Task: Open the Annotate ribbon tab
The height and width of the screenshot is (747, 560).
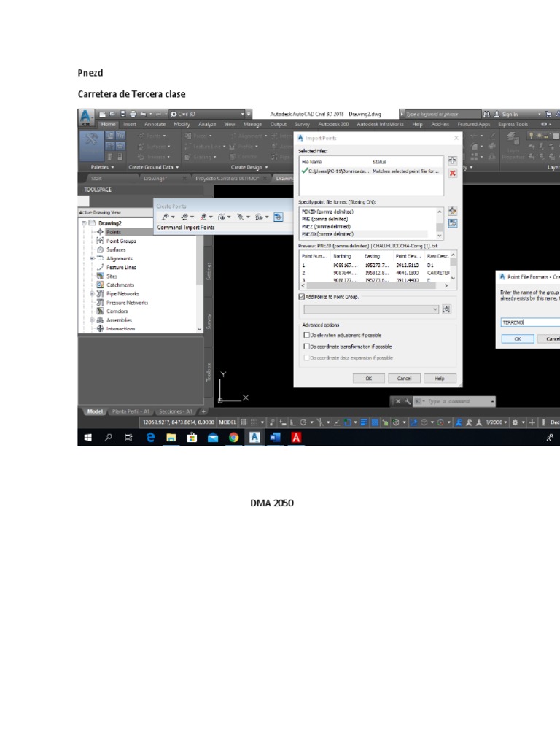Action: pyautogui.click(x=155, y=124)
